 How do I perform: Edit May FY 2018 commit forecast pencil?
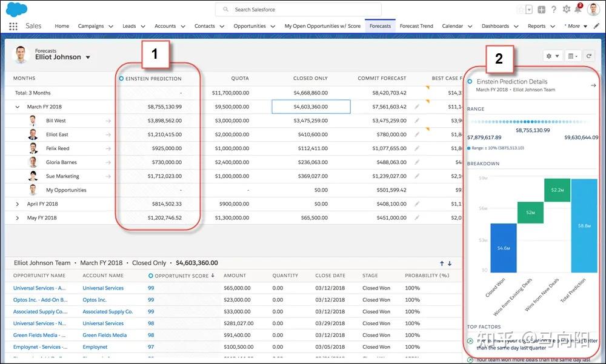tap(417, 218)
